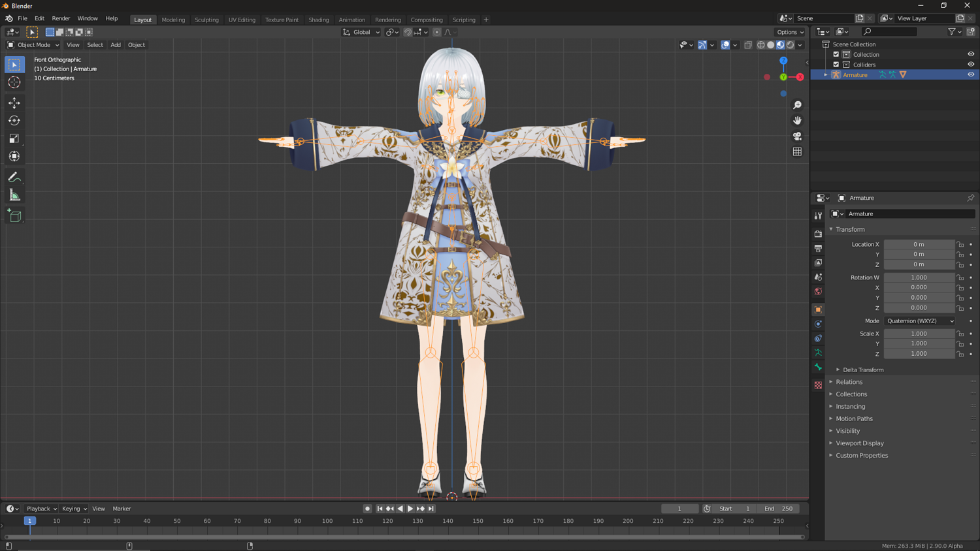The height and width of the screenshot is (551, 980).
Task: Click the viewport zoom magnifier icon
Action: [x=797, y=105]
